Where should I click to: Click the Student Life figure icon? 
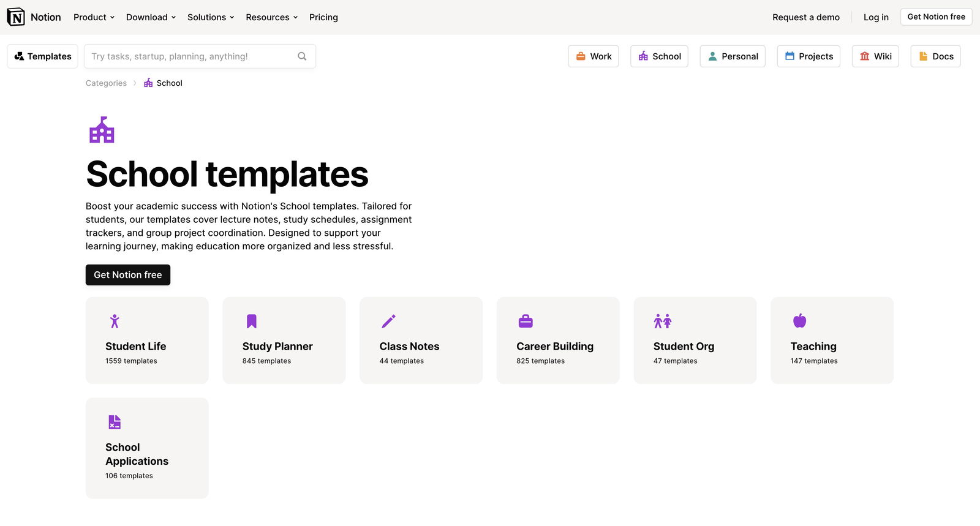(115, 321)
